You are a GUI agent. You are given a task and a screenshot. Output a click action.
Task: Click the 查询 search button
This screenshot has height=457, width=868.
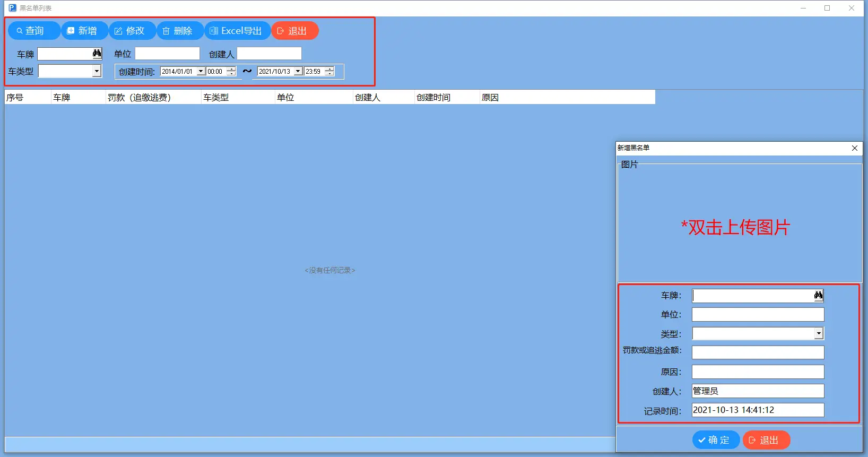click(x=33, y=31)
